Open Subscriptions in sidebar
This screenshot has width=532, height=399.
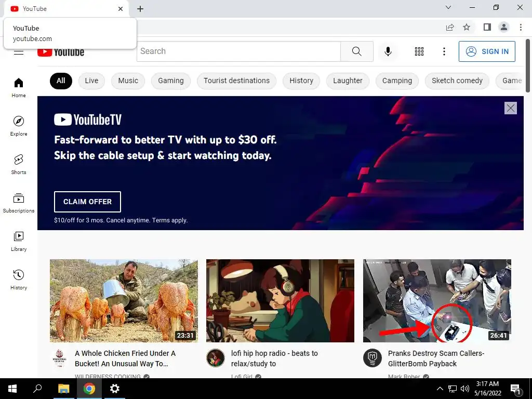point(19,203)
